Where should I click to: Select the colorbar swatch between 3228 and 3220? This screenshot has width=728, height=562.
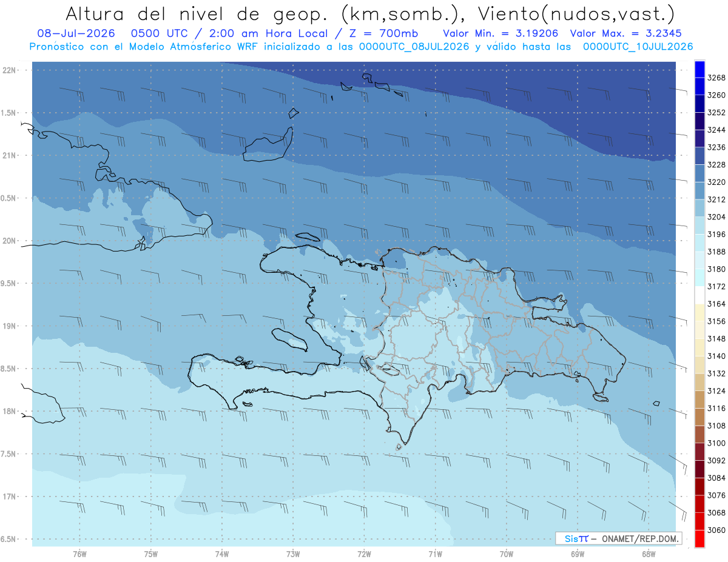tap(699, 173)
